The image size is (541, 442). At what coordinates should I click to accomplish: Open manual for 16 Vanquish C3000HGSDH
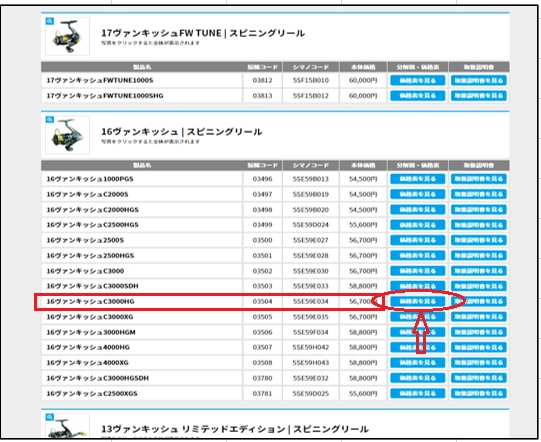[x=479, y=378]
